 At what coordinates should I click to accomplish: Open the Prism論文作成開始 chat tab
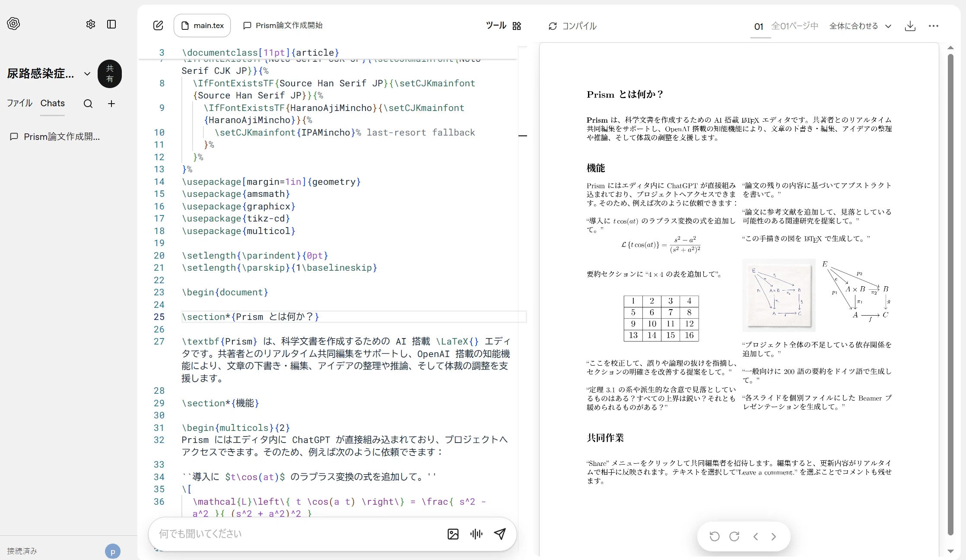[x=283, y=25]
